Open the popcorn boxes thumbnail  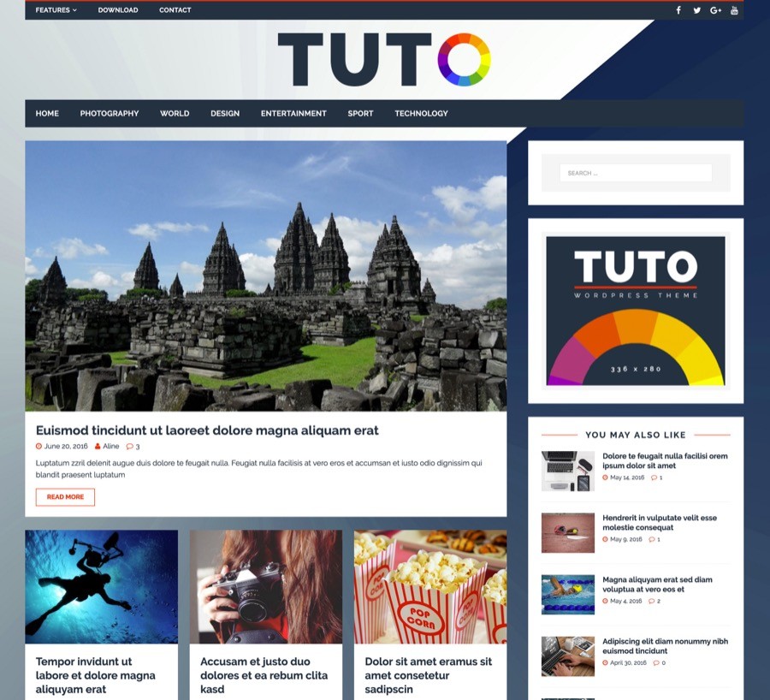[430, 586]
